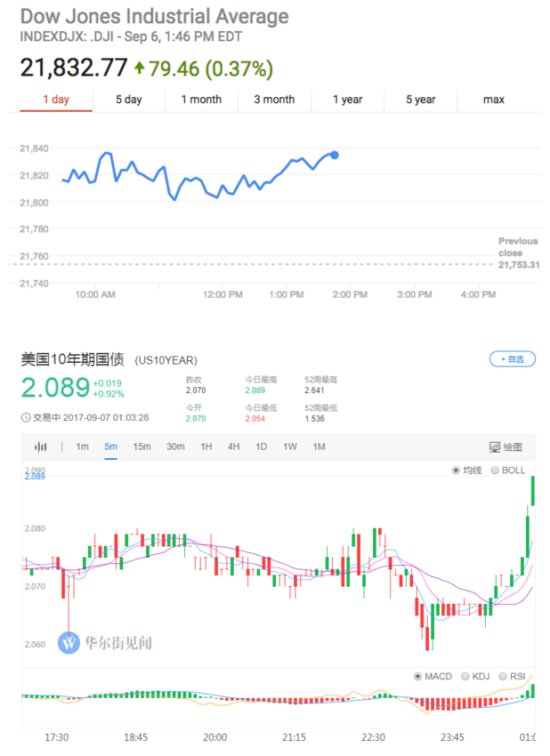550x756 pixels.
Task: Click the 美国10年期国债 heading
Action: click(x=72, y=359)
